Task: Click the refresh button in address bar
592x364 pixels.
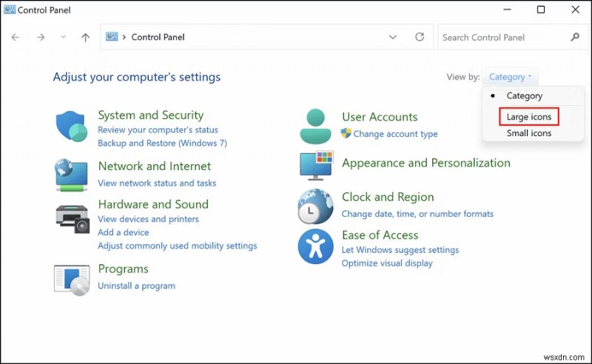Action: pyautogui.click(x=420, y=37)
